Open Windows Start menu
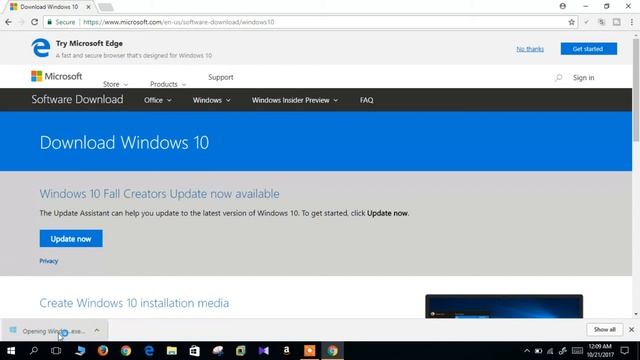The height and width of the screenshot is (360, 640). [x=11, y=351]
